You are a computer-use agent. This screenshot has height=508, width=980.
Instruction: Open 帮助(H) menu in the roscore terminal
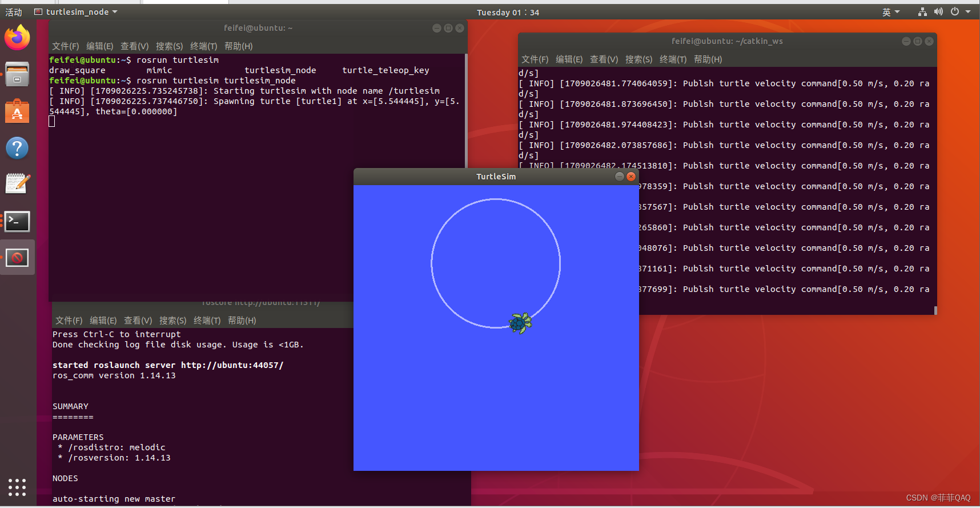tap(242, 321)
